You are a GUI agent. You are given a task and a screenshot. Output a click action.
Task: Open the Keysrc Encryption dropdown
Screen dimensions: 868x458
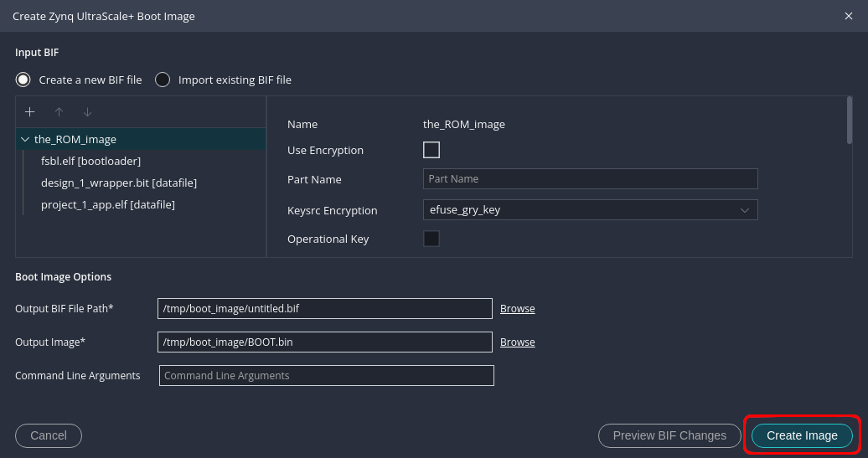[590, 210]
